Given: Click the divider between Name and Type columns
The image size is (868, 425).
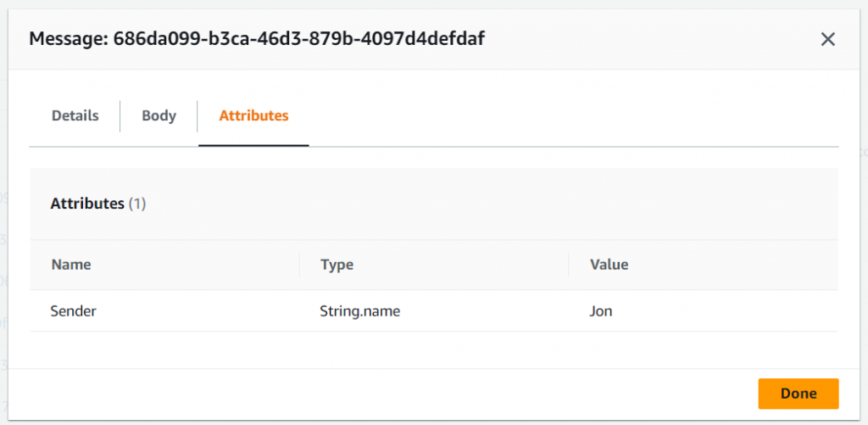Looking at the screenshot, I should [x=299, y=265].
